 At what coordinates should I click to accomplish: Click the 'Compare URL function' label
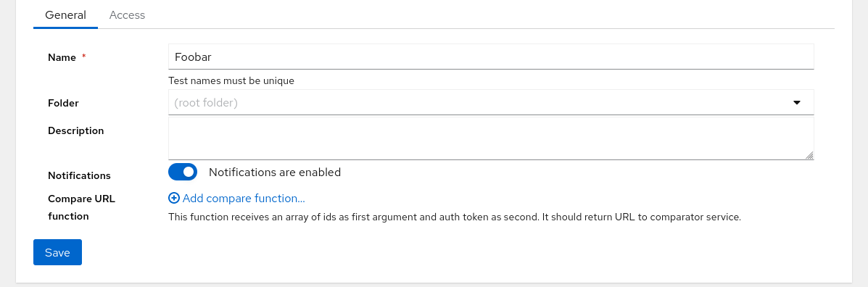coord(81,207)
